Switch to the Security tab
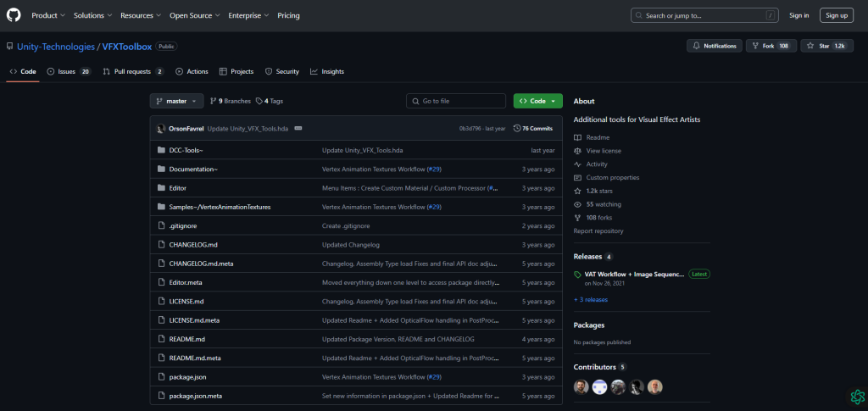This screenshot has height=411, width=868. [x=282, y=71]
